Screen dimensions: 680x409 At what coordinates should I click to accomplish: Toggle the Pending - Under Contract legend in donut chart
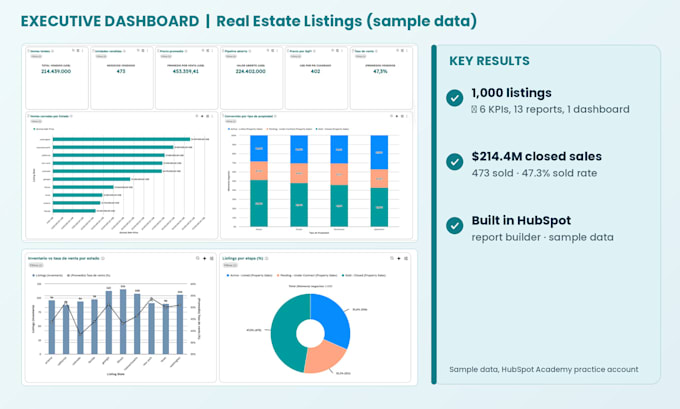(x=307, y=275)
